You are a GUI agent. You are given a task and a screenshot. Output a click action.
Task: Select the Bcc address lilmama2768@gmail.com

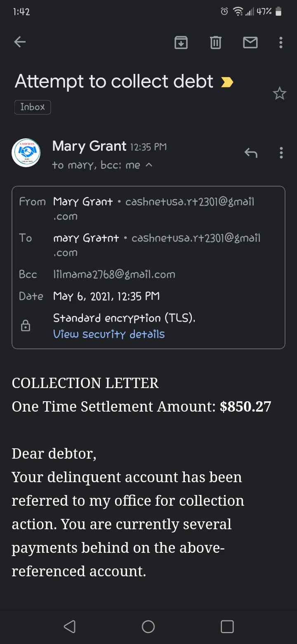coord(114,274)
